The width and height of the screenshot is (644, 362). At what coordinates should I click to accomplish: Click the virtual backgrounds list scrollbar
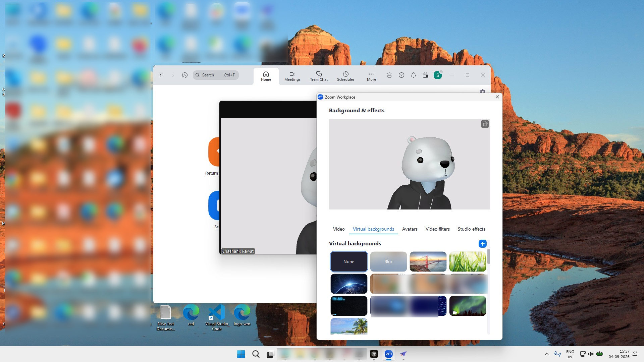click(489, 256)
